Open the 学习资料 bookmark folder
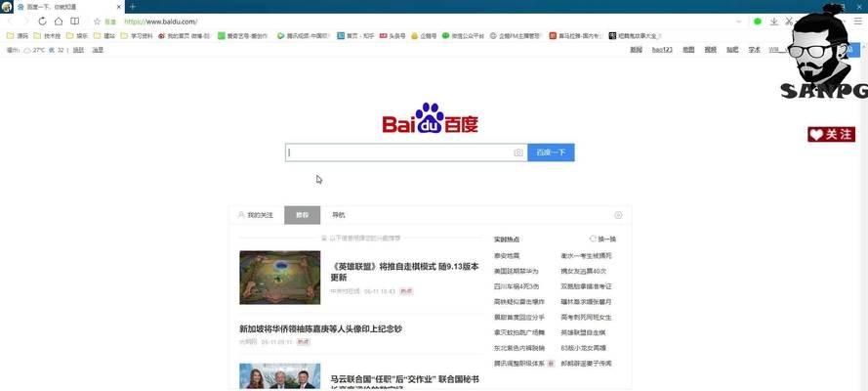This screenshot has height=391, width=868. click(137, 36)
